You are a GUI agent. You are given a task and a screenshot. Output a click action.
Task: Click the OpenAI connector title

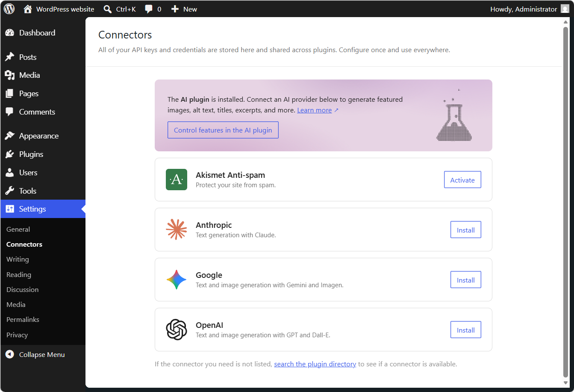point(209,325)
